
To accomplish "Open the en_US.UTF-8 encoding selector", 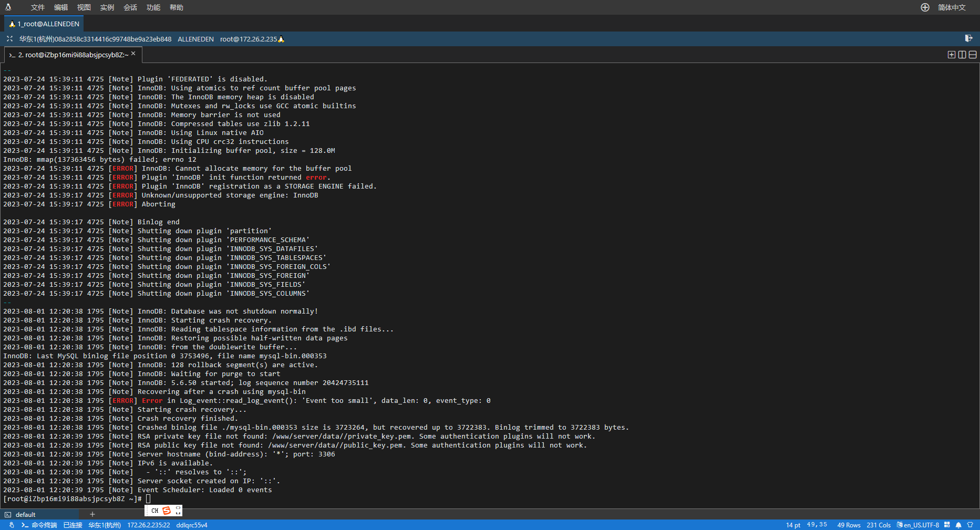I will click(x=918, y=525).
